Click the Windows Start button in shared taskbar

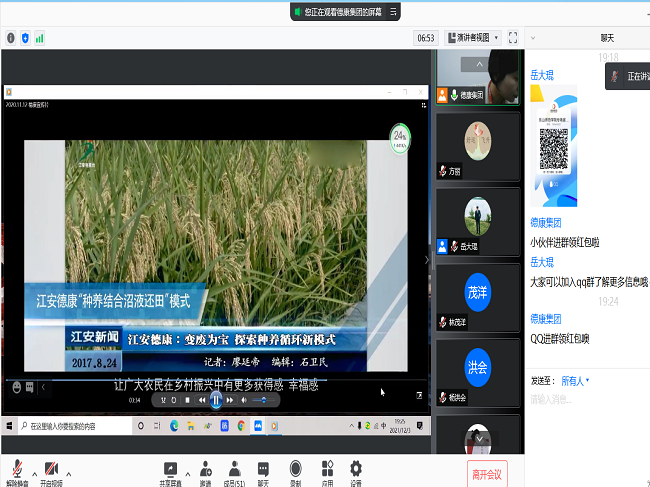(9, 426)
